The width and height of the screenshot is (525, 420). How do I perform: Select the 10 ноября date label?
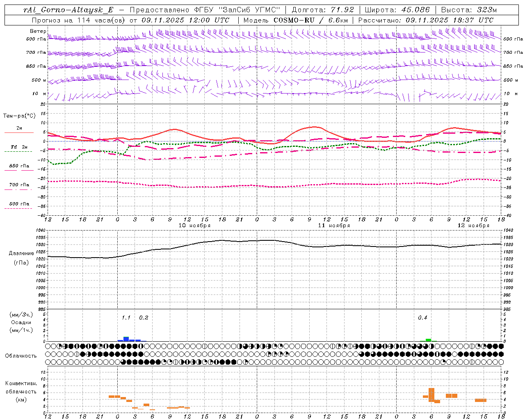coord(194,225)
